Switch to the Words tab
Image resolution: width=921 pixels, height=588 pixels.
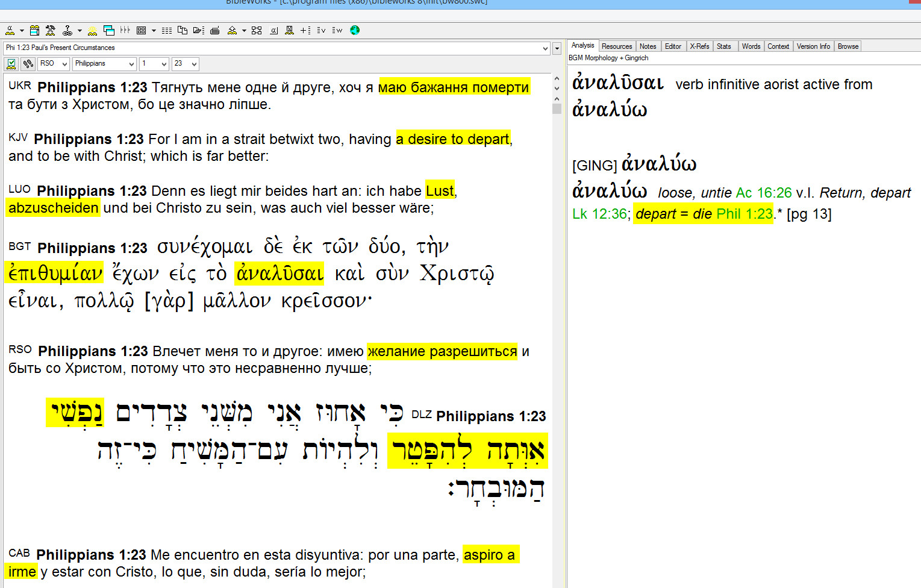click(751, 46)
